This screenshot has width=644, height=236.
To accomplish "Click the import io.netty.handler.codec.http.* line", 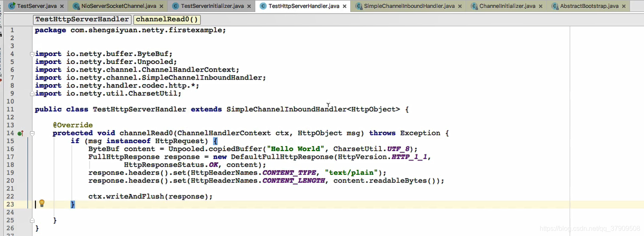I will click(x=117, y=86).
